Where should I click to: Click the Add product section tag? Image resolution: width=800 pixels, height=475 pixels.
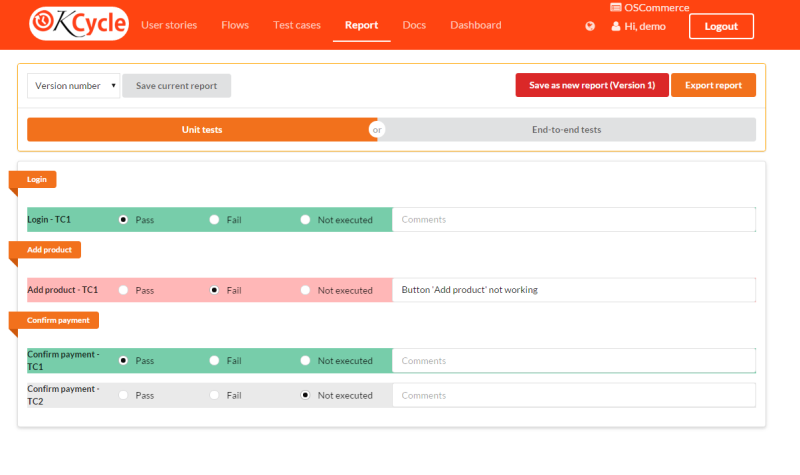(x=45, y=249)
